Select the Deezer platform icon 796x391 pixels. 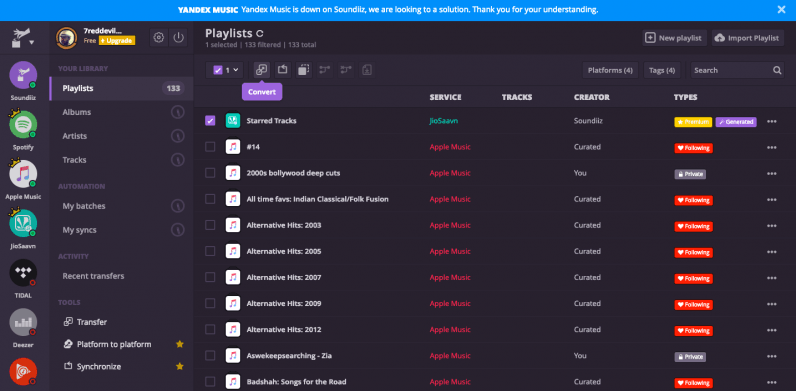pyautogui.click(x=23, y=322)
